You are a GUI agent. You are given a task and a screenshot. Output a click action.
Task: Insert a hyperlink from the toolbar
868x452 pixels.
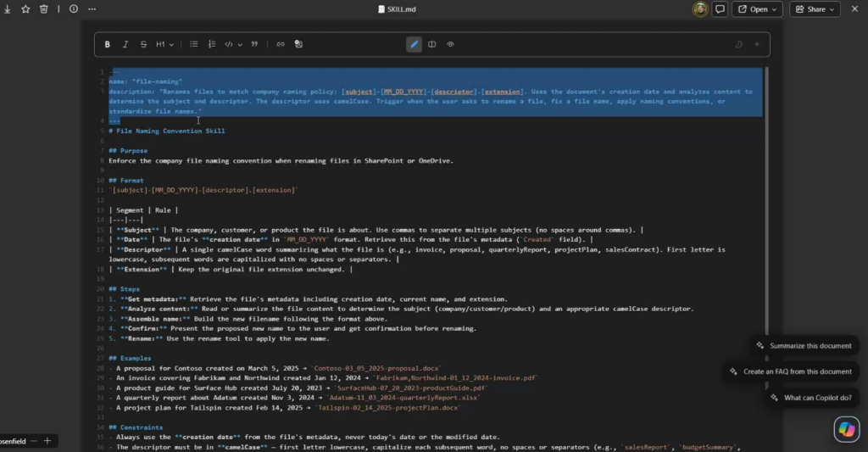281,44
